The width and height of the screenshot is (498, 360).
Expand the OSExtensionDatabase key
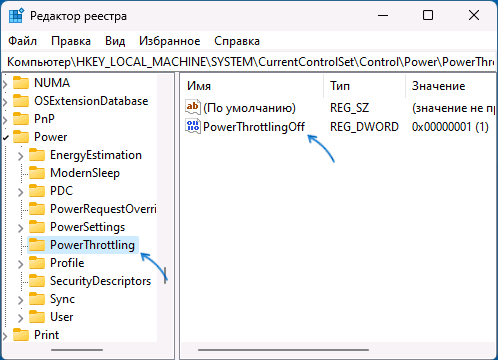click(5, 101)
